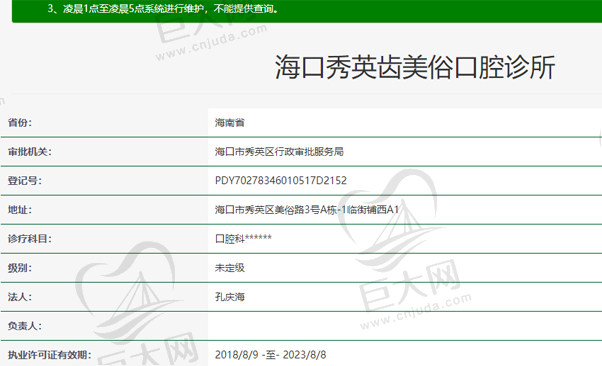The width and height of the screenshot is (602, 366).
Task: Click the 法人 label
Action: click(x=20, y=297)
